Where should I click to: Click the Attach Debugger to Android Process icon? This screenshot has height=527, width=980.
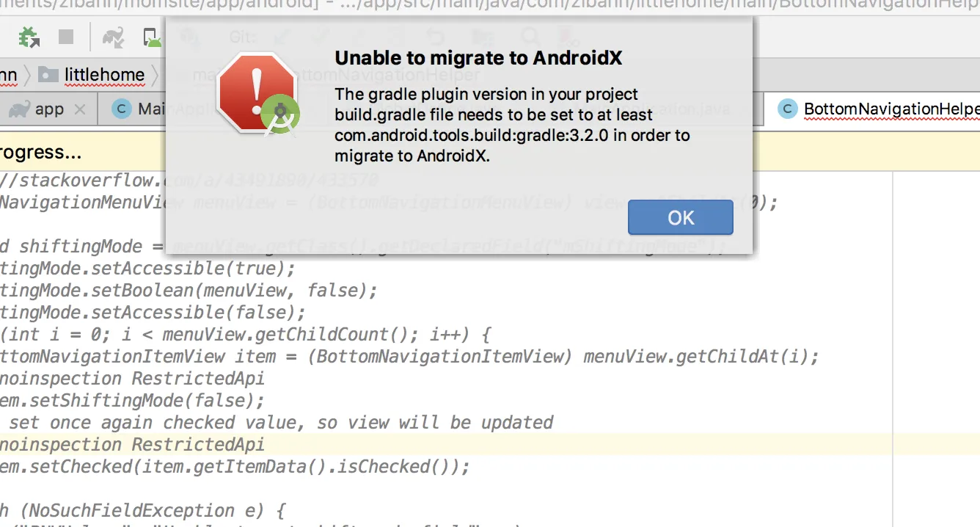point(30,37)
